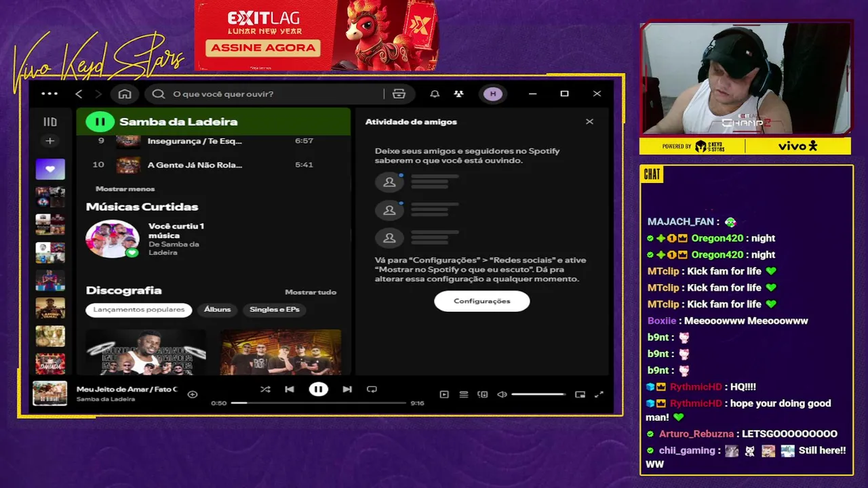Collapse Your Library sidebar icon
868x488 pixels.
pyautogui.click(x=50, y=122)
